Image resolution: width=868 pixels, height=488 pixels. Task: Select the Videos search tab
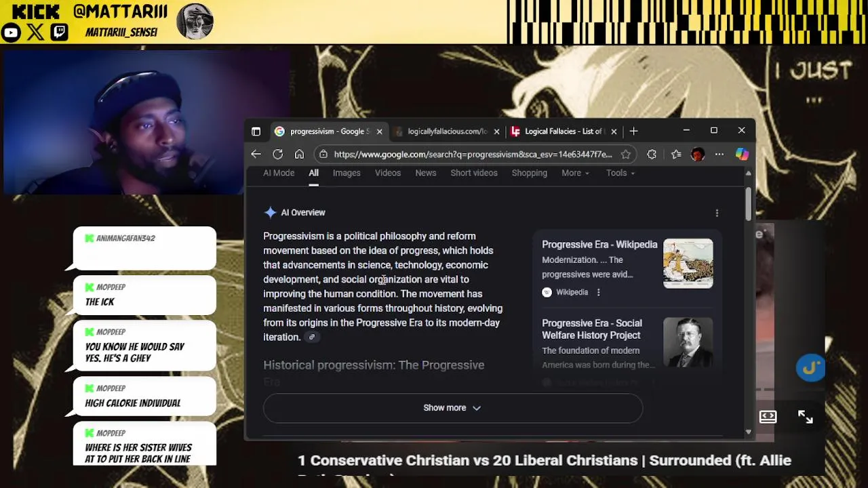(x=388, y=173)
